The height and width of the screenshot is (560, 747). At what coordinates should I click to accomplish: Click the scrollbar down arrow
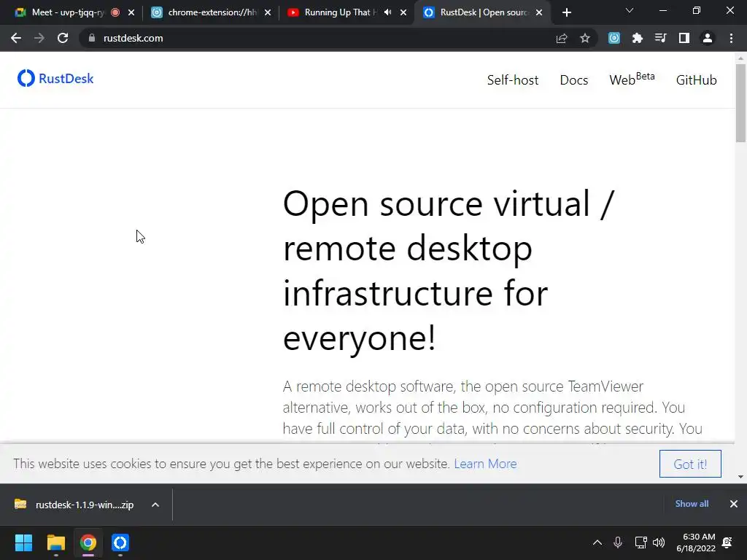click(x=741, y=477)
